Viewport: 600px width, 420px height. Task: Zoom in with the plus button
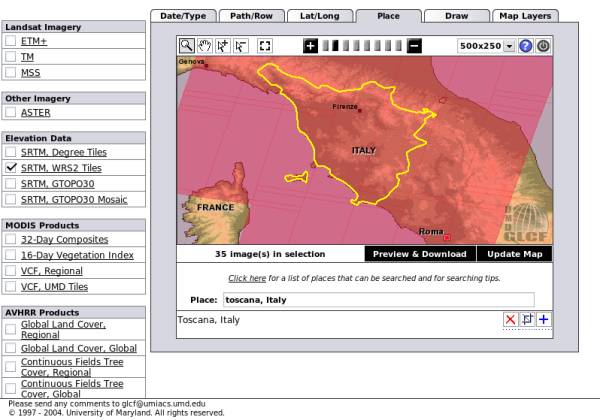click(311, 46)
